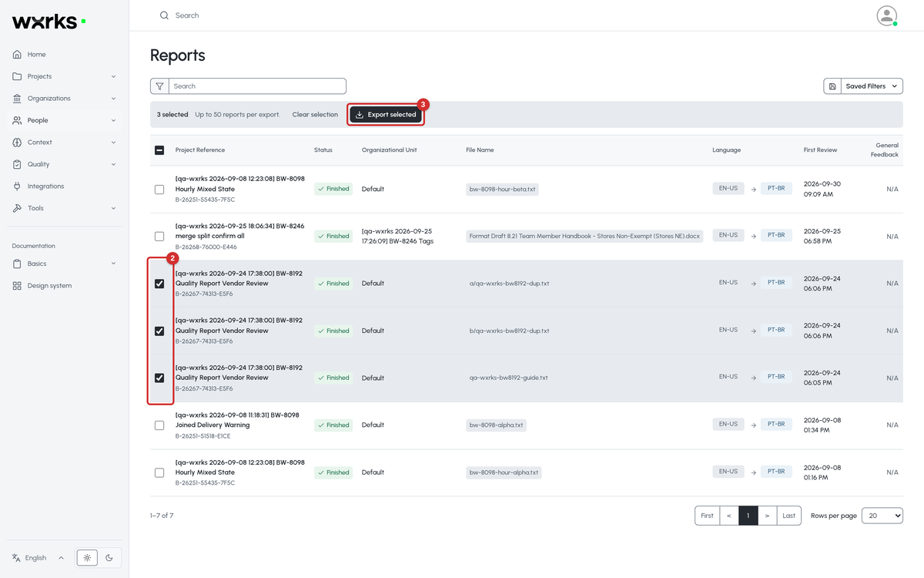Click Finished status of bw-8098-hour-alpha.txt row

coord(333,472)
